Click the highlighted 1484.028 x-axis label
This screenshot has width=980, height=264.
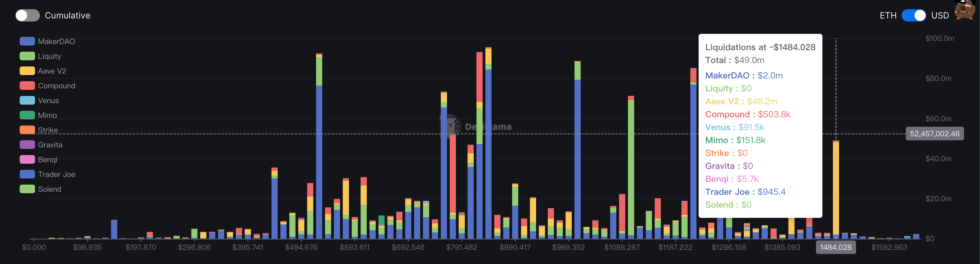[x=836, y=247]
